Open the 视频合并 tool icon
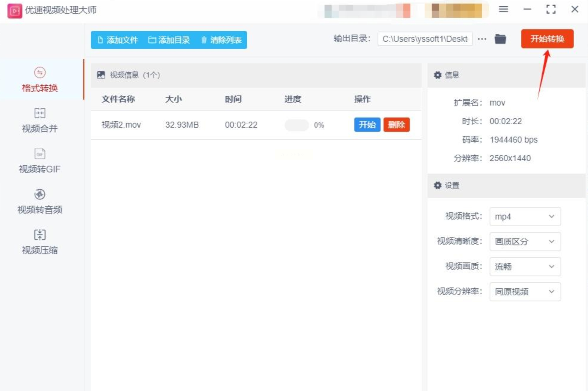 pyautogui.click(x=40, y=113)
